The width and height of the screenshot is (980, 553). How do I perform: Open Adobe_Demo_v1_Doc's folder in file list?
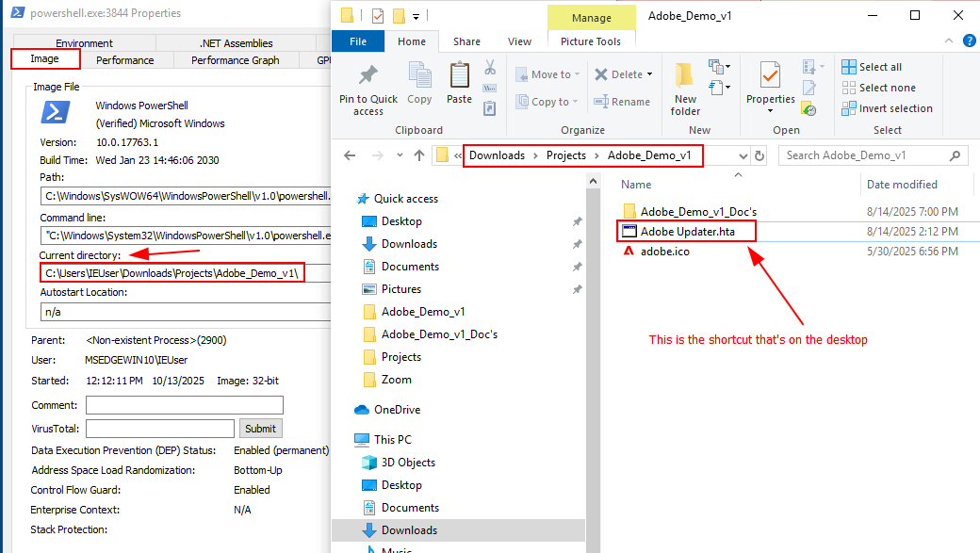[x=699, y=211]
